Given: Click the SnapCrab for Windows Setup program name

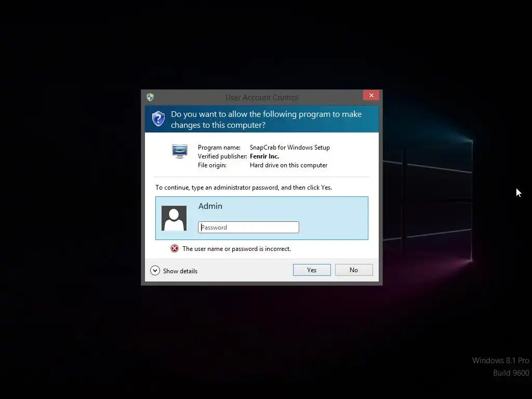Looking at the screenshot, I should 290,148.
